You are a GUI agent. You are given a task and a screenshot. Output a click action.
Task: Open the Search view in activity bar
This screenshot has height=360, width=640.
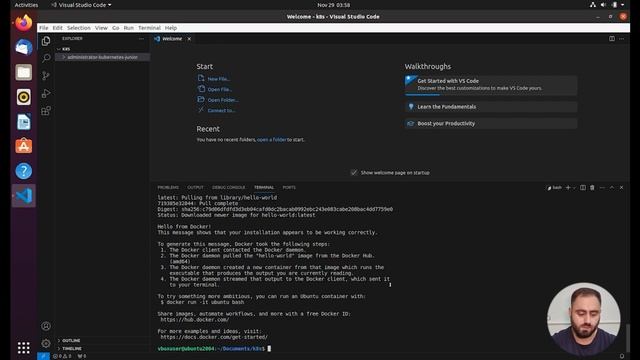point(46,58)
